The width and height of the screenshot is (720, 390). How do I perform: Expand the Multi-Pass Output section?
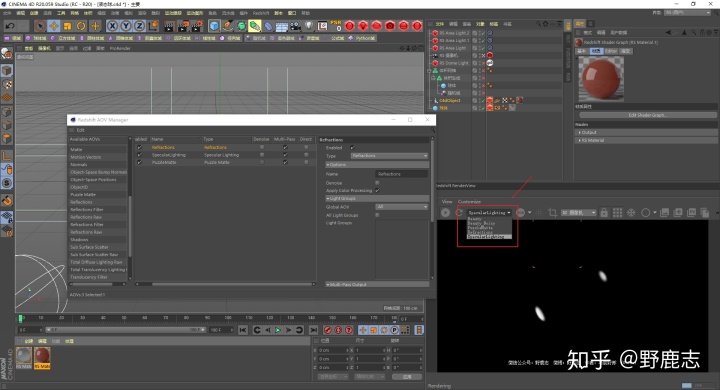[377, 285]
